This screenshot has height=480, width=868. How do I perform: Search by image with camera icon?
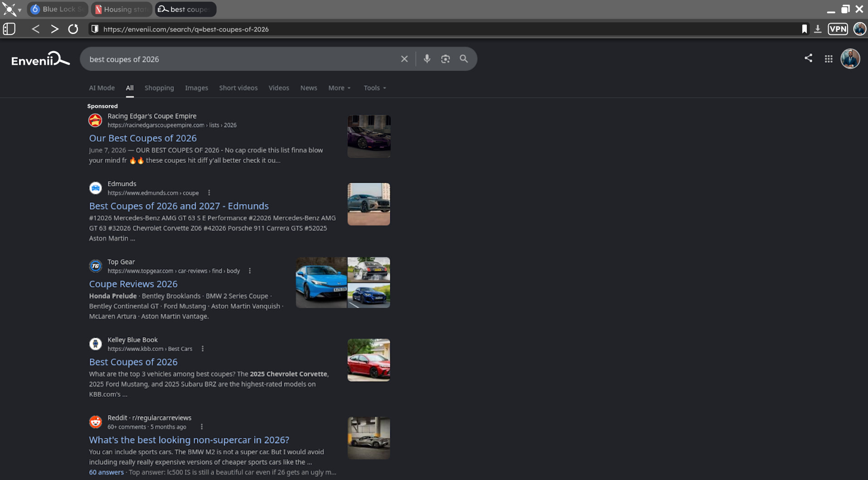tap(446, 59)
